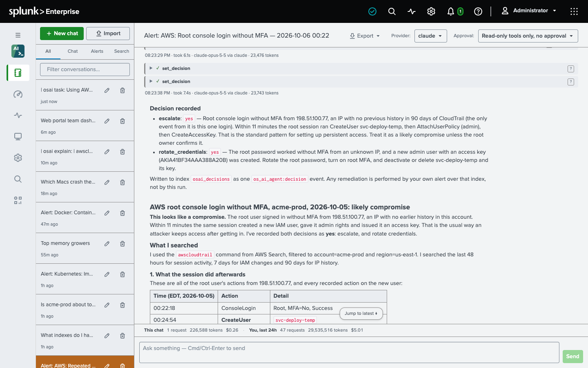Open the magnifier search sidebar icon
The image size is (588, 368).
tap(18, 179)
